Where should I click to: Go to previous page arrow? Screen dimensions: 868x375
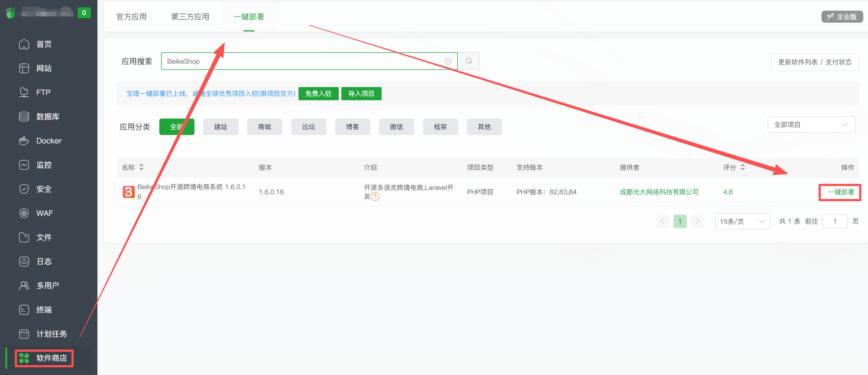(x=662, y=221)
